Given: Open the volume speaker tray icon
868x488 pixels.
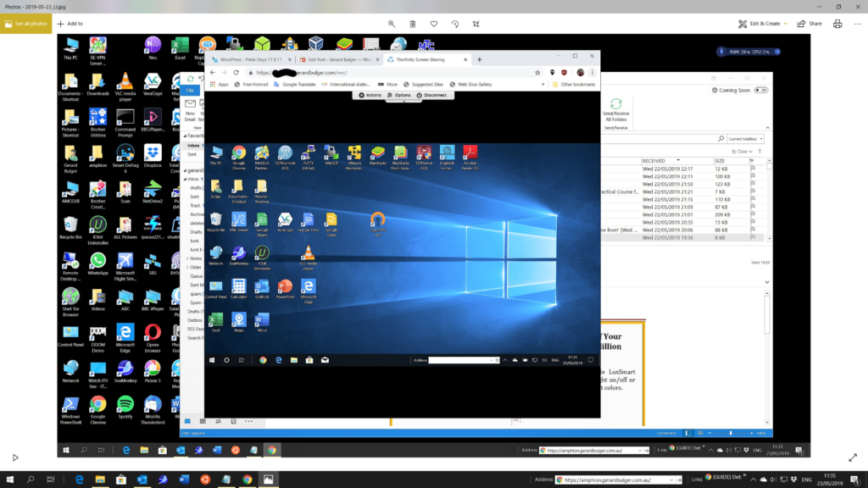Looking at the screenshot, I should (x=773, y=480).
